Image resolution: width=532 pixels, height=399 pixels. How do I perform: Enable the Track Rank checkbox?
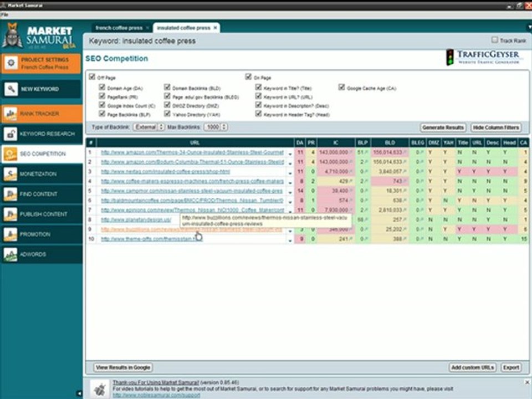(x=495, y=40)
